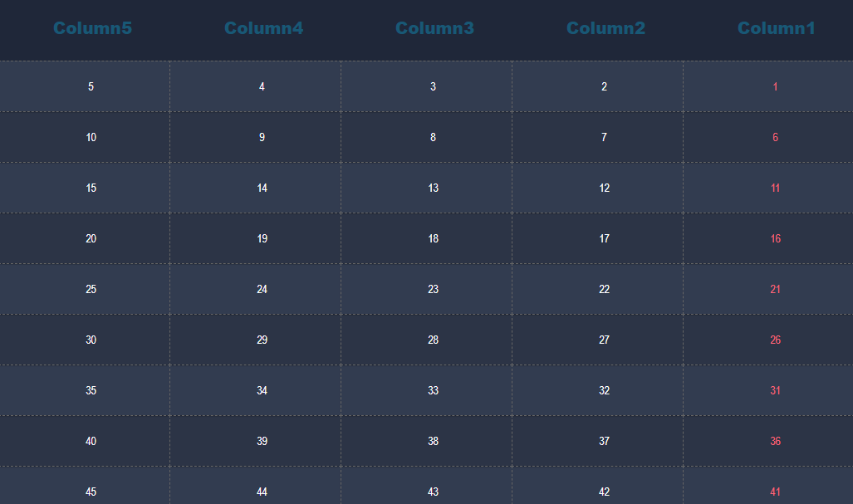
Task: Select the cell containing 1
Action: [x=775, y=86]
